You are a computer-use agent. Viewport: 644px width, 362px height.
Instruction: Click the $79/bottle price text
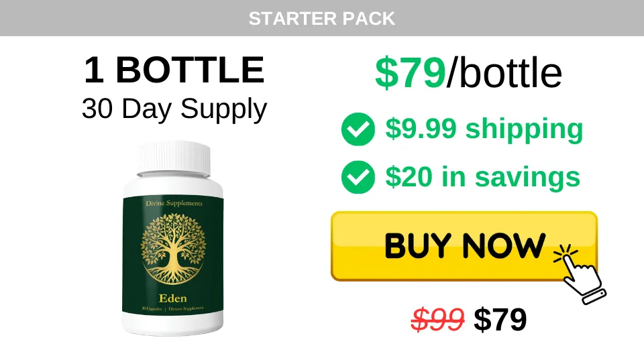coord(469,72)
